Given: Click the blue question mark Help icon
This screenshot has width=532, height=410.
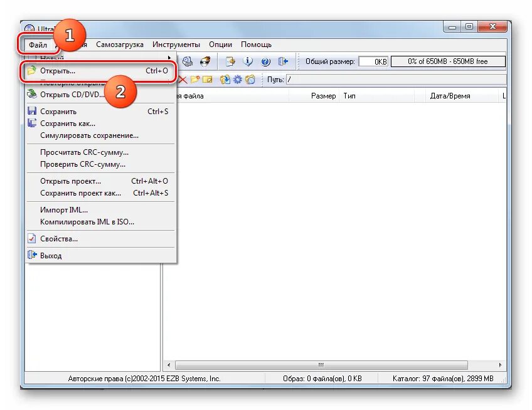Looking at the screenshot, I should (x=265, y=61).
